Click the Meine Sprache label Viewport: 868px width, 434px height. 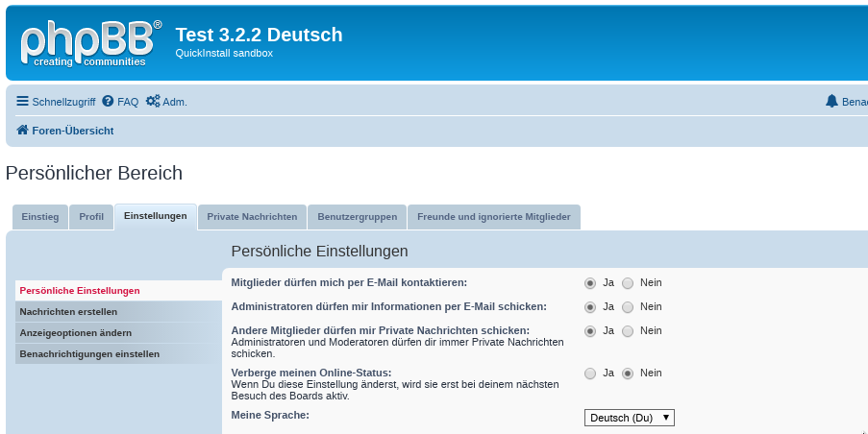click(x=270, y=415)
